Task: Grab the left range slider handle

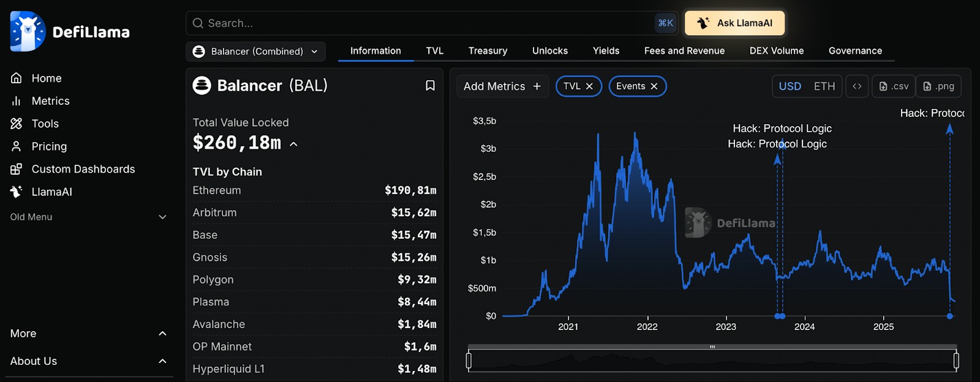Action: point(469,361)
